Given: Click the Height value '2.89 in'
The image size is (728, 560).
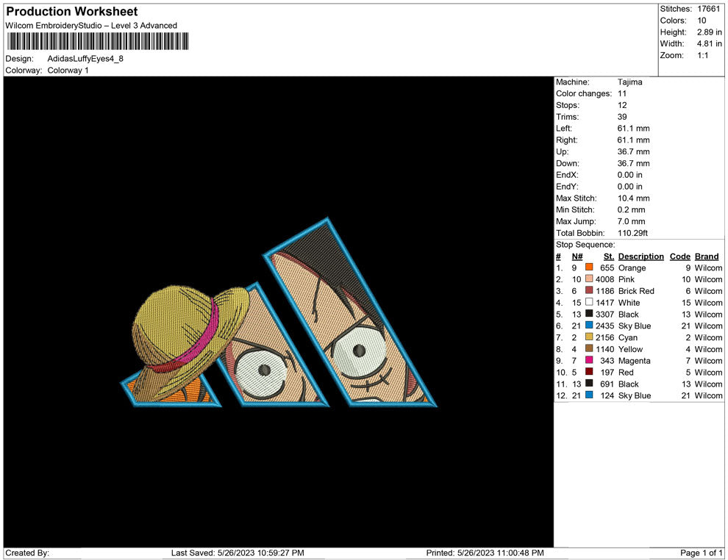Looking at the screenshot, I should coord(709,32).
